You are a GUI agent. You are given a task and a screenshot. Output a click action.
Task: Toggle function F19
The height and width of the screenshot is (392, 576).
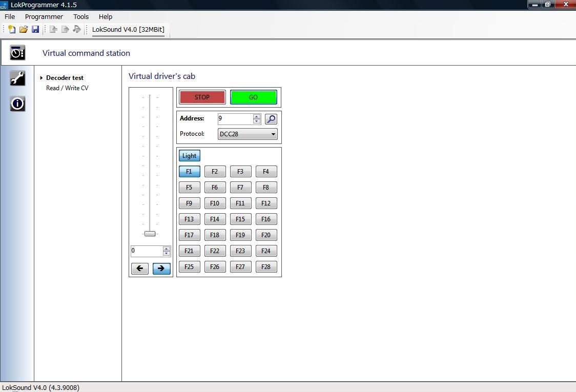(x=241, y=235)
